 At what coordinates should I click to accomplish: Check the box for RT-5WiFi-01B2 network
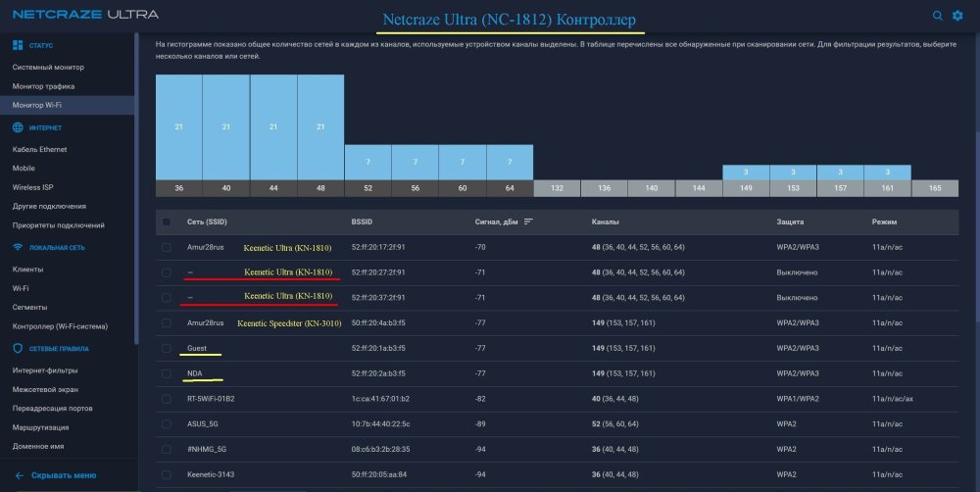pos(167,399)
